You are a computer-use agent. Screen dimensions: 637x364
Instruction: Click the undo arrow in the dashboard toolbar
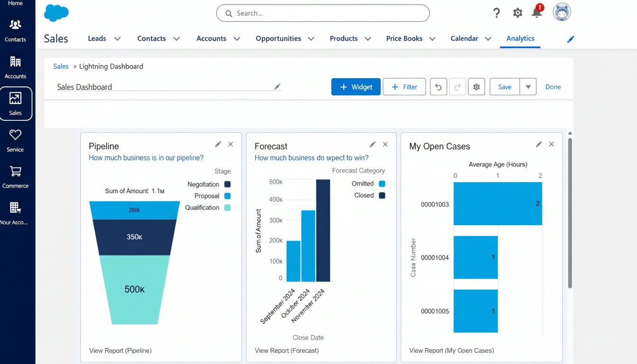438,87
